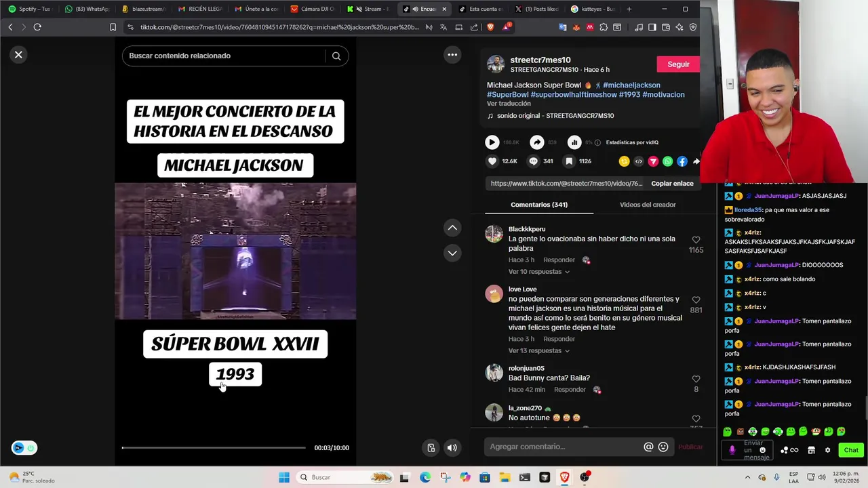
Task: Open the #SuperBowl hashtag link
Action: [507, 95]
